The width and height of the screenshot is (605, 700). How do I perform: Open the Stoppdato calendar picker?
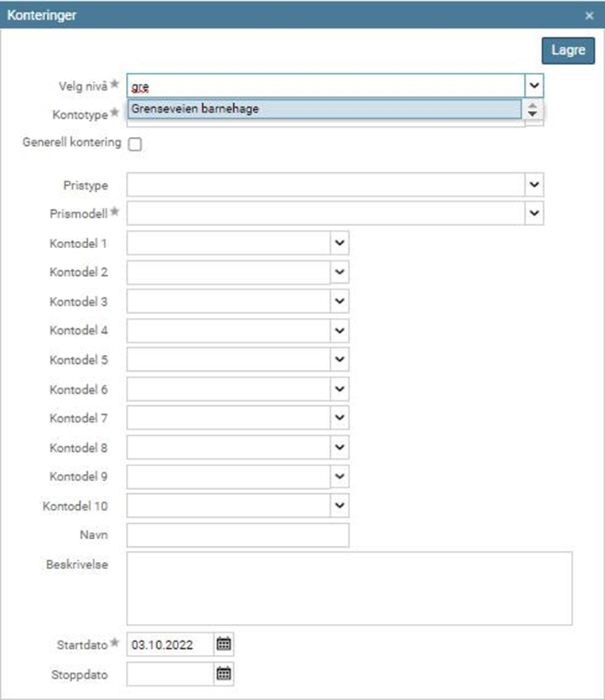point(224,674)
